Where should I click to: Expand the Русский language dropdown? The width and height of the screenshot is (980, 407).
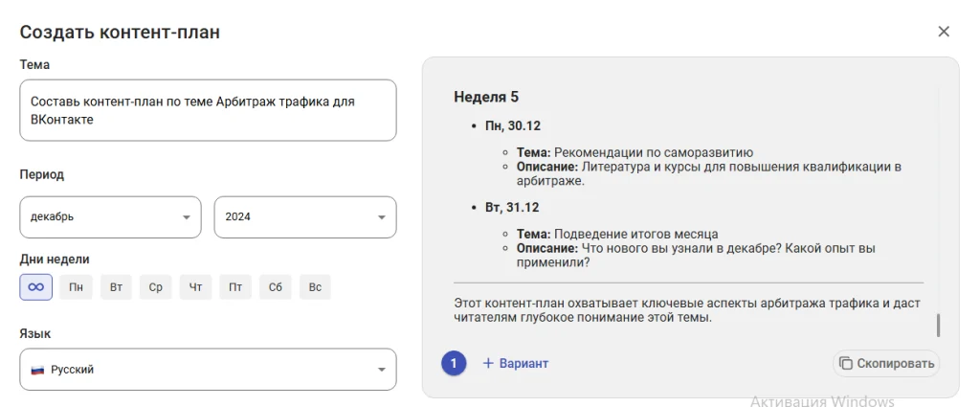coord(208,370)
